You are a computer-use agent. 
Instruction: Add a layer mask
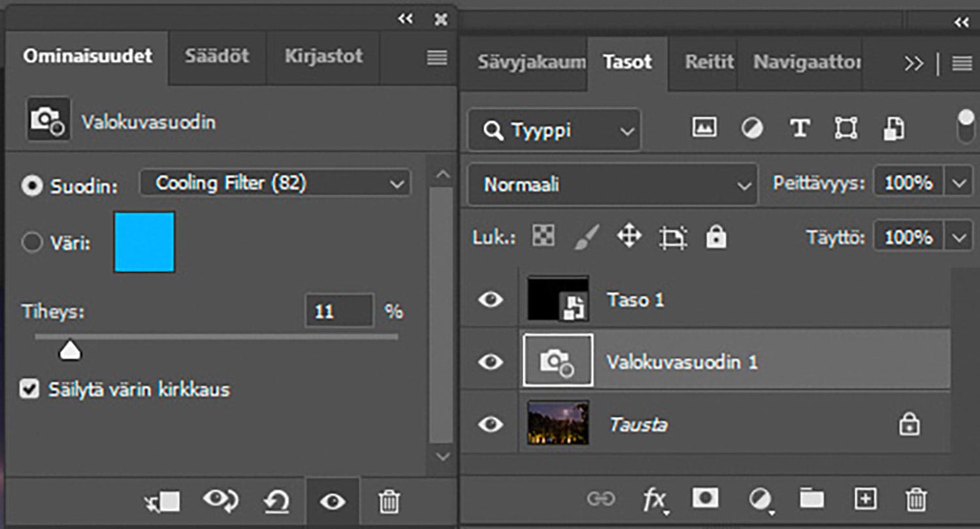pos(705,499)
